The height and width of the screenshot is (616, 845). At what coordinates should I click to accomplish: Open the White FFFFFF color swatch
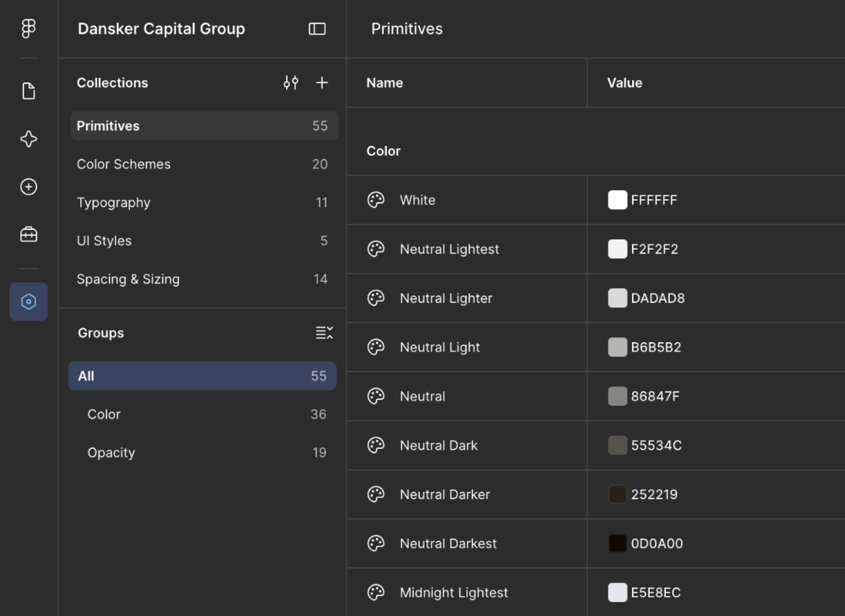click(617, 200)
